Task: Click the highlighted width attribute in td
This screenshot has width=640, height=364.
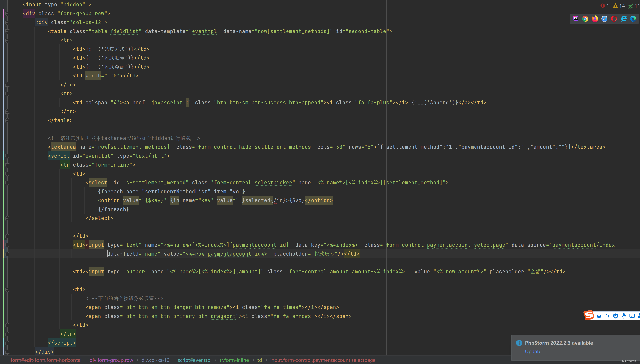Action: coord(93,76)
